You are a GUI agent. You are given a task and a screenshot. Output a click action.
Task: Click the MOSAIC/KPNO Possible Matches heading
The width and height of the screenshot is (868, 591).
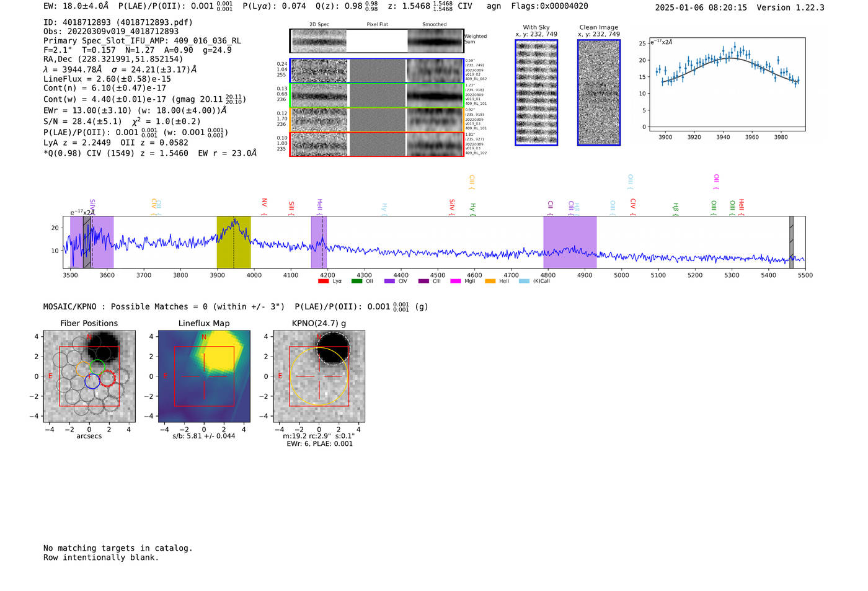(236, 306)
